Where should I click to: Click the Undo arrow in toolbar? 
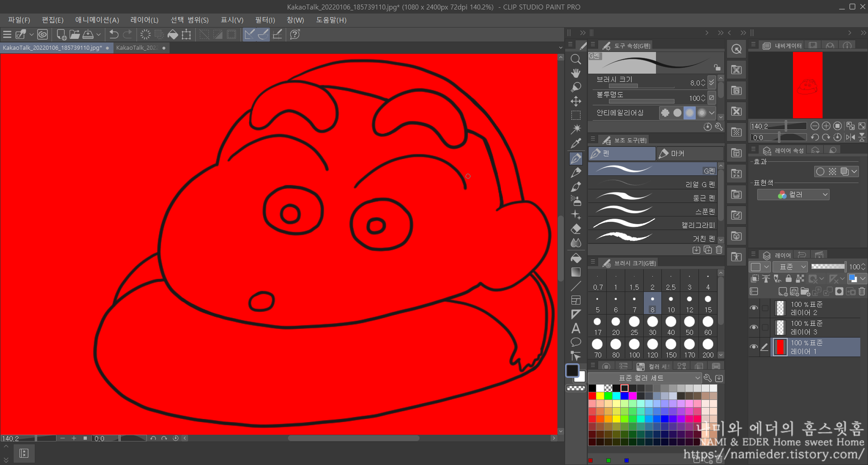pos(114,34)
